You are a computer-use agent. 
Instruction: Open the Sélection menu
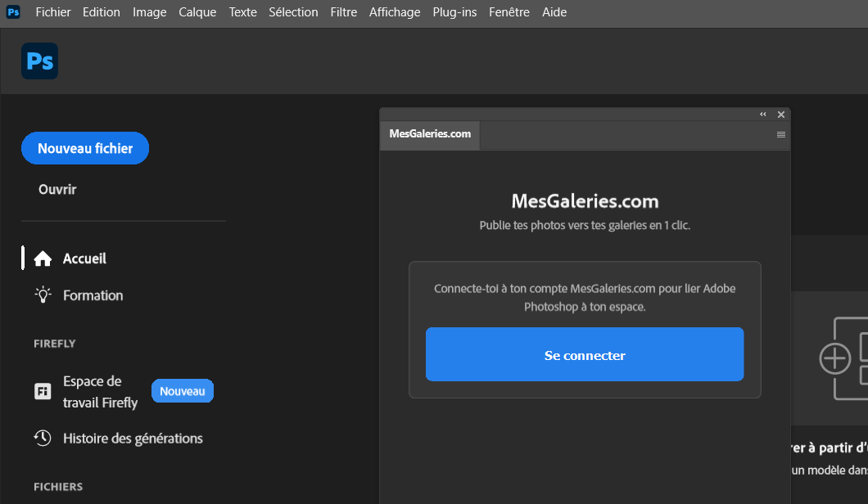pos(293,12)
